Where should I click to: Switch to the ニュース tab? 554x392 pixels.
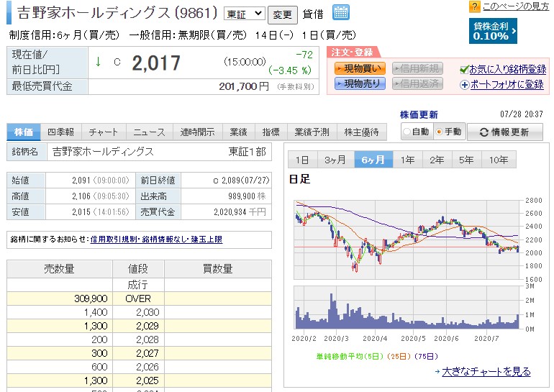tap(150, 132)
